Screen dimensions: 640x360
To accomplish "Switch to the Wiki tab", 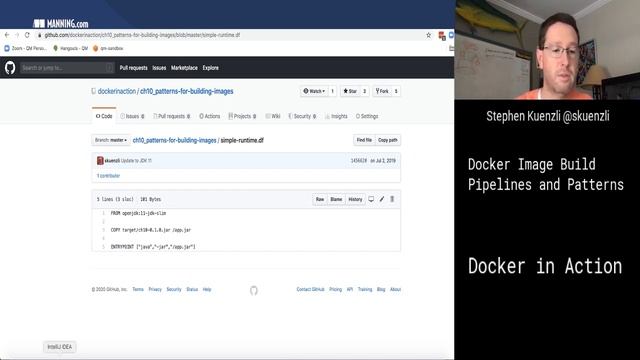I will [x=273, y=116].
